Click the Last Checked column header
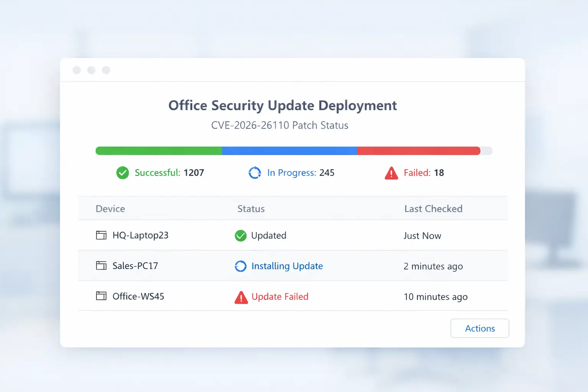The height and width of the screenshot is (392, 588). [433, 209]
